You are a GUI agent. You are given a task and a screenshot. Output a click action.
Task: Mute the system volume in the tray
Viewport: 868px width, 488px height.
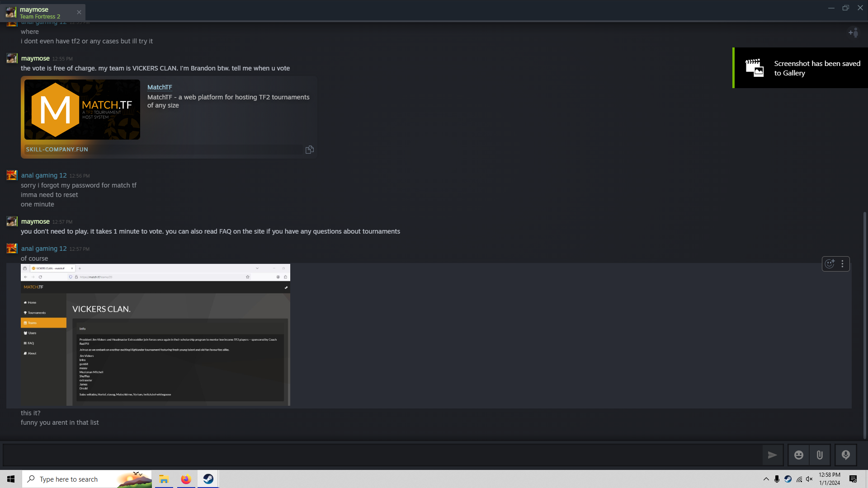tap(810, 479)
